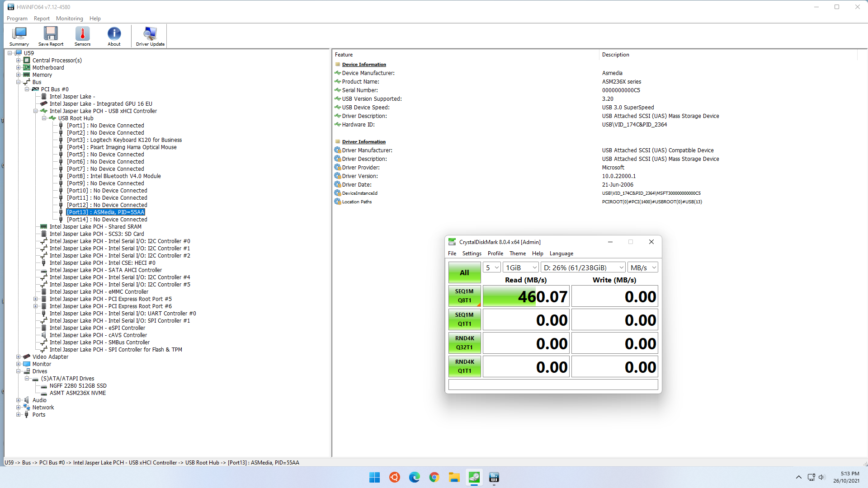
Task: Open volume tray icon
Action: [822, 477]
